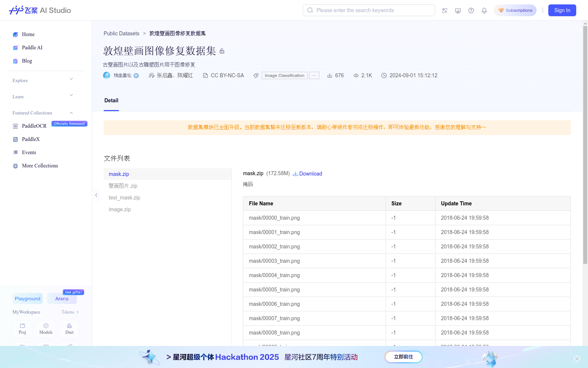Open Subscriptions
588x368 pixels.
(515, 10)
